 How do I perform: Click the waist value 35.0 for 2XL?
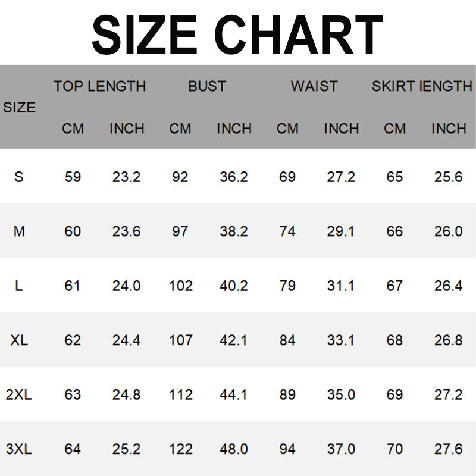pyautogui.click(x=341, y=394)
